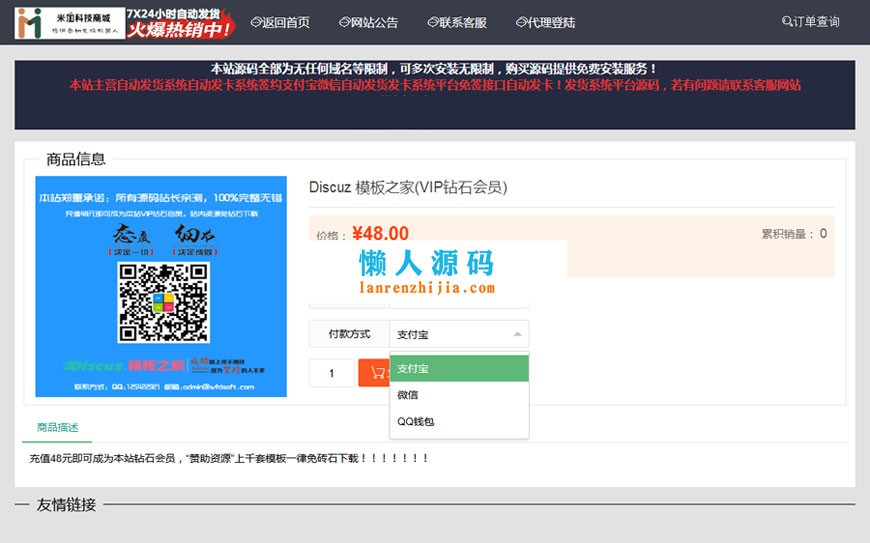Viewport: 870px width, 543px height.
Task: Click the 充值48元 product description sentence
Action: coord(229,458)
